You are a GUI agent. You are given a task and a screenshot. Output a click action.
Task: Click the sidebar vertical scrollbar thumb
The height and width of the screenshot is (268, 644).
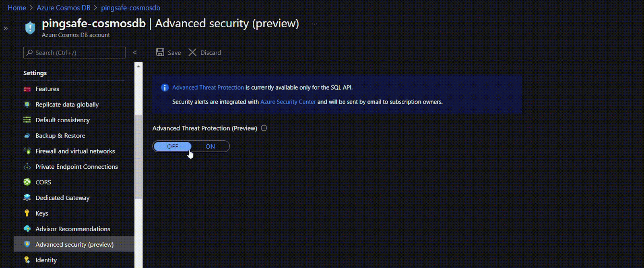(138, 157)
